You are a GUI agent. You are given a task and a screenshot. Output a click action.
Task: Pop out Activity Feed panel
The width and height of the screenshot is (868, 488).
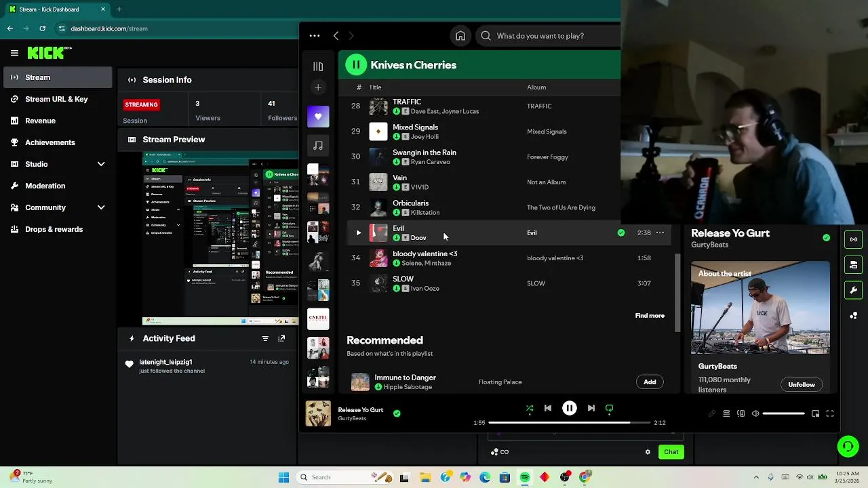click(281, 338)
